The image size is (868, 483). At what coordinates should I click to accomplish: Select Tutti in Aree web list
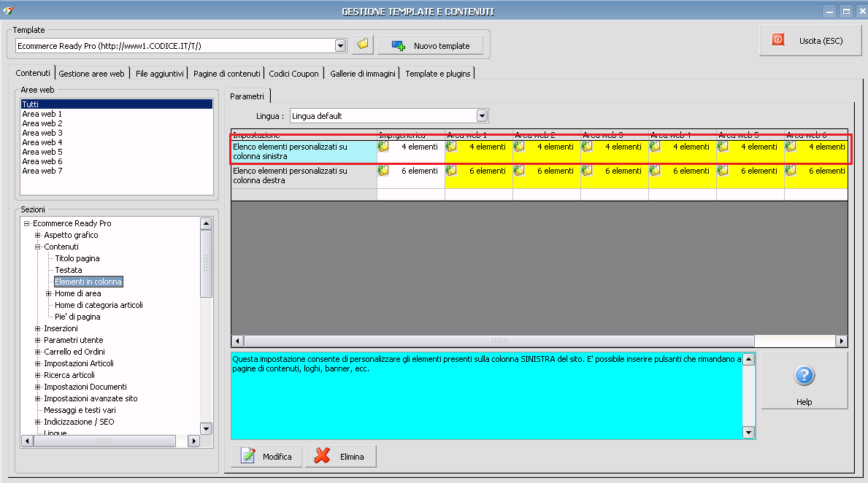click(x=116, y=104)
